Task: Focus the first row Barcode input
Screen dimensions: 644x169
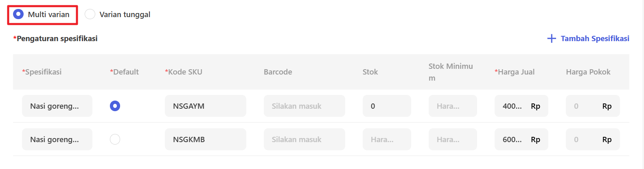Action: [304, 106]
